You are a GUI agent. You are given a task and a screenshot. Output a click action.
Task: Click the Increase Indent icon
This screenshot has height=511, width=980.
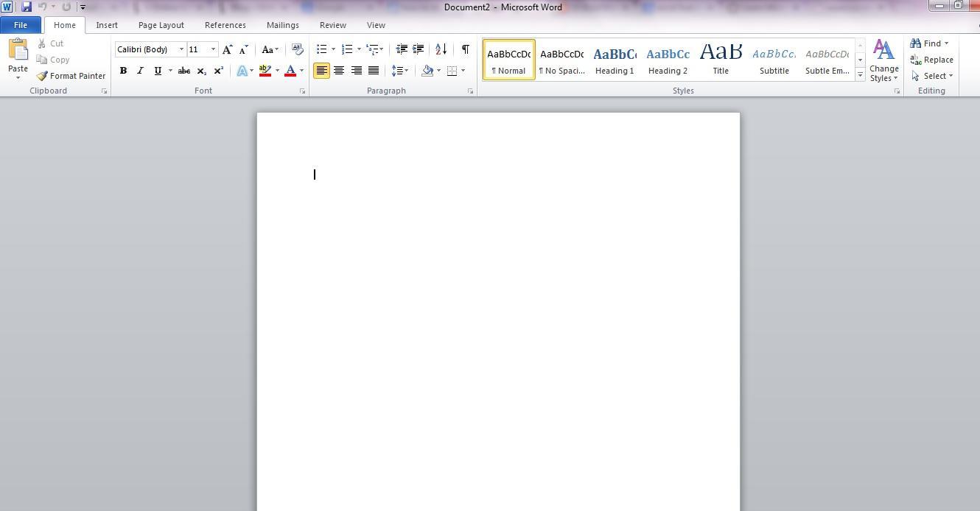pos(418,49)
